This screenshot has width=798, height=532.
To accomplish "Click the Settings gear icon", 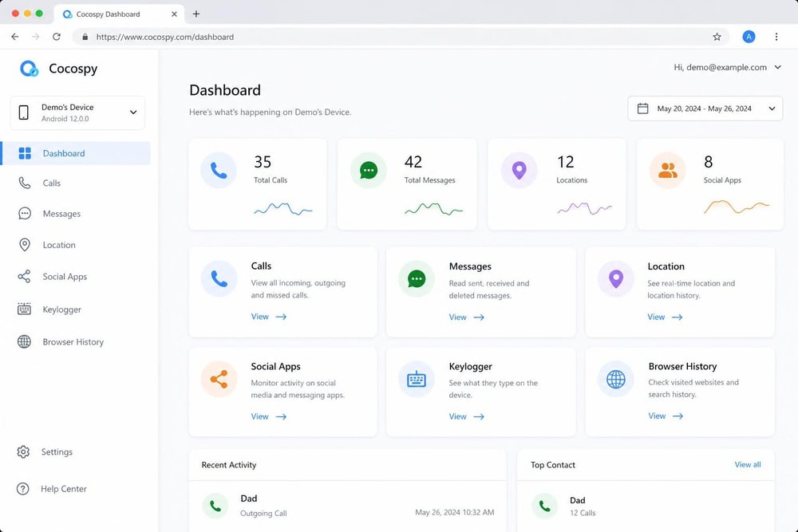I will pyautogui.click(x=23, y=451).
